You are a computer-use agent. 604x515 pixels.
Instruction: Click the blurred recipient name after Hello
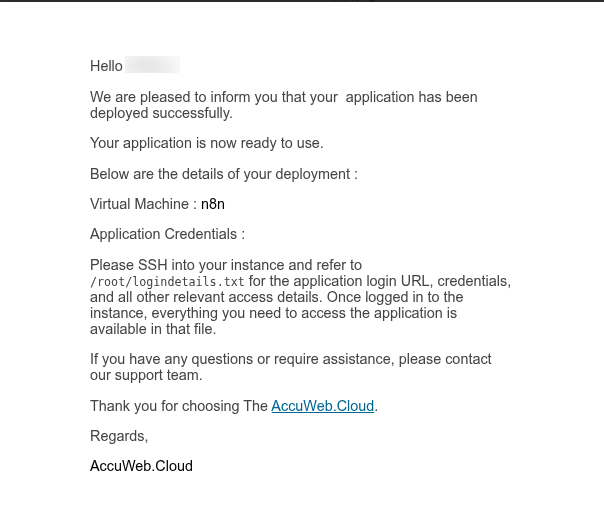(x=153, y=65)
